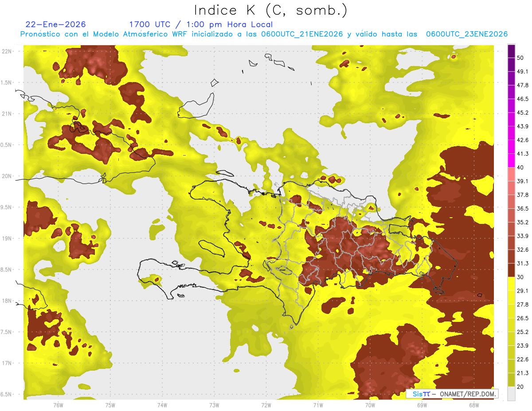Click the color scale value '42.6'
The height and width of the screenshot is (411, 532).
point(523,140)
